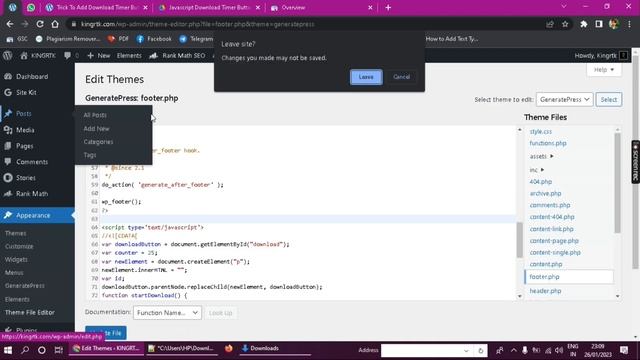Open Function Name documentation dropdown
This screenshot has width=640, height=360.
pos(167,313)
